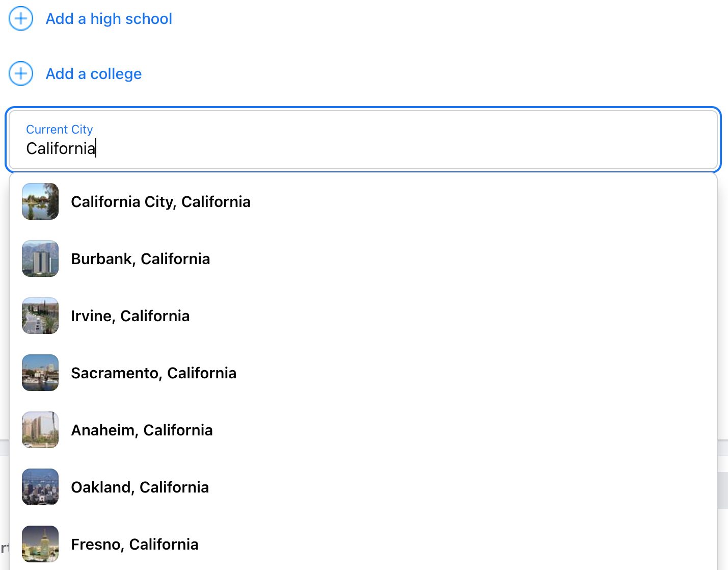Open the Add a college link
The height and width of the screenshot is (570, 728).
point(94,74)
